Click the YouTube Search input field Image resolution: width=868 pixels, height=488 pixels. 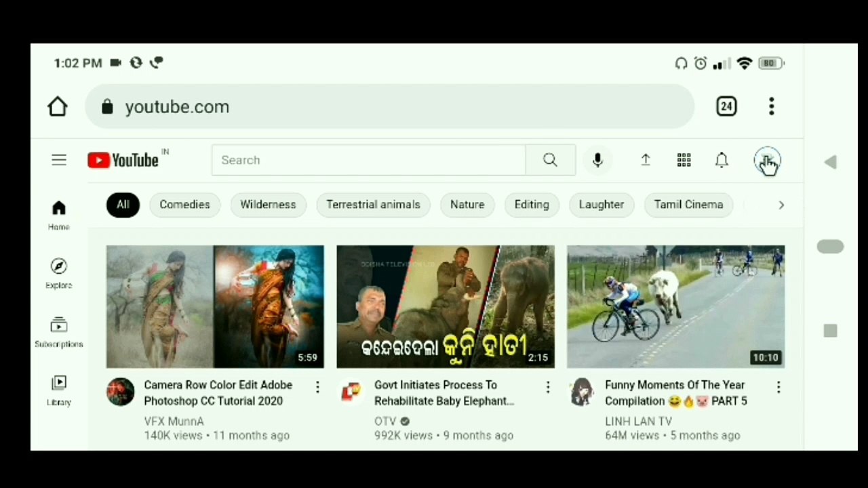click(x=368, y=160)
